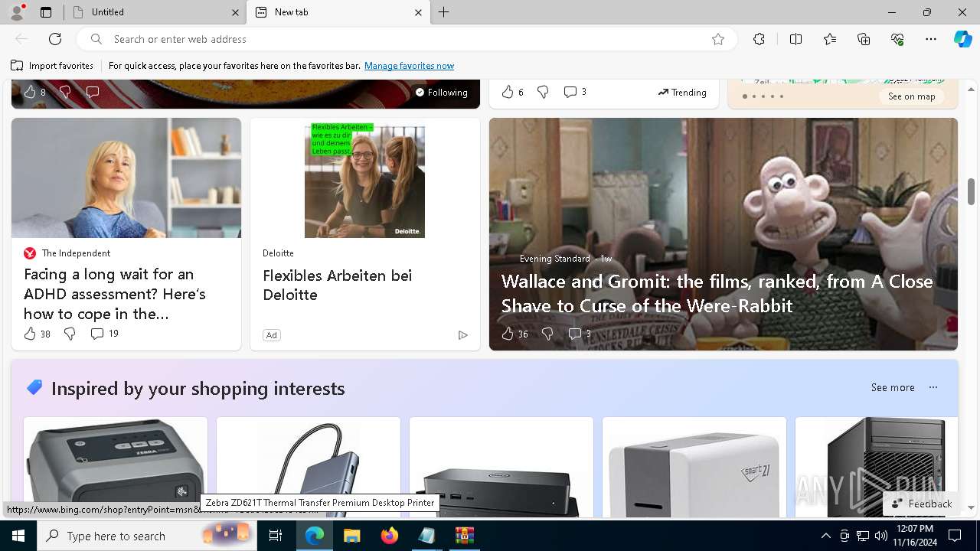Open the USB hub product image
Viewport: 980px width, 551px height.
coord(309,467)
